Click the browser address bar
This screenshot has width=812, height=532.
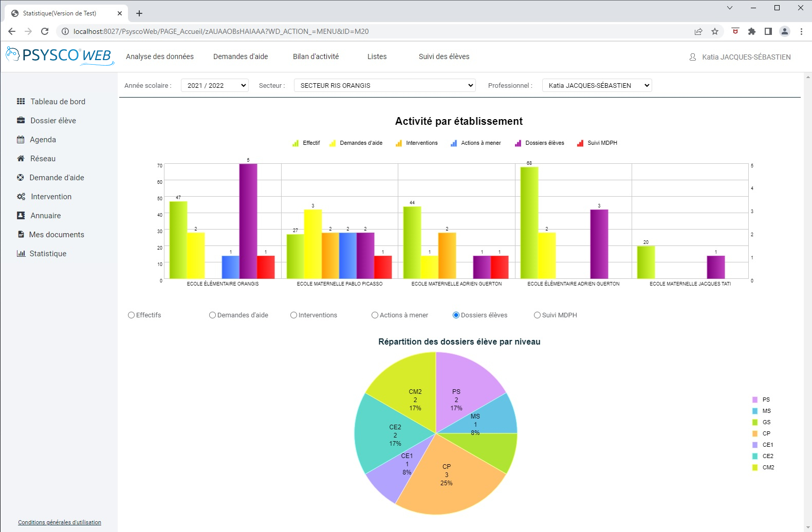360,31
